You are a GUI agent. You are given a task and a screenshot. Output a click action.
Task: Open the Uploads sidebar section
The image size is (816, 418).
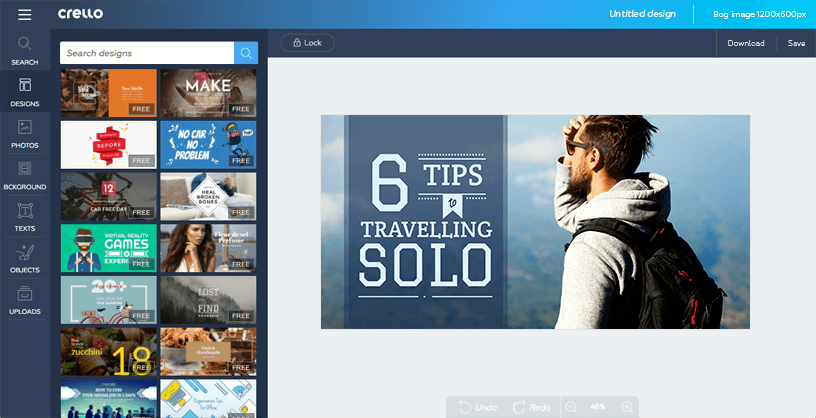[25, 300]
